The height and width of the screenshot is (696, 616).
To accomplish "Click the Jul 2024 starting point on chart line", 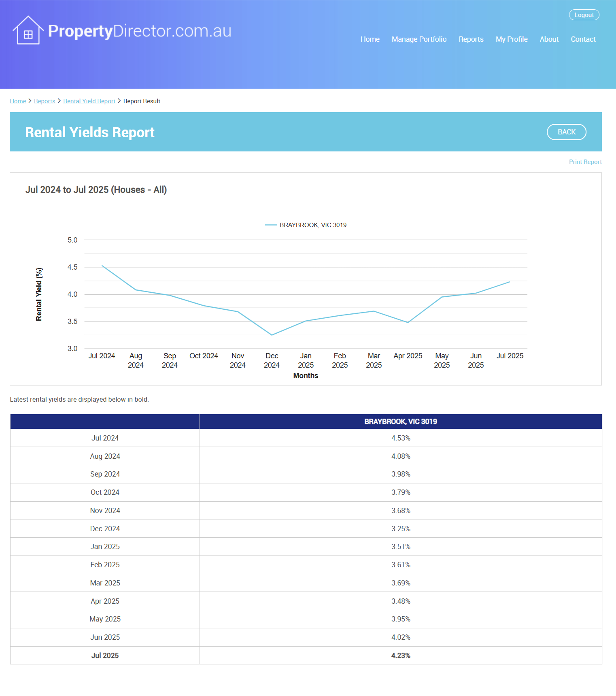I will click(x=102, y=266).
